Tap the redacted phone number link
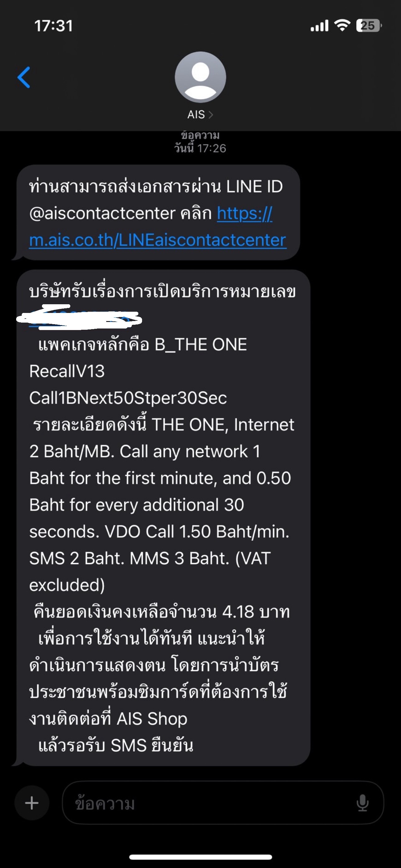 point(80,317)
